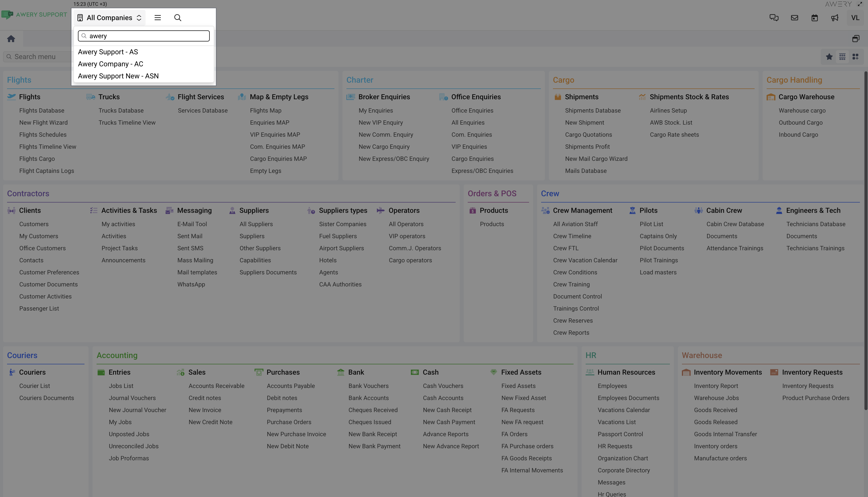Select Awery Company - AC option

tap(110, 64)
